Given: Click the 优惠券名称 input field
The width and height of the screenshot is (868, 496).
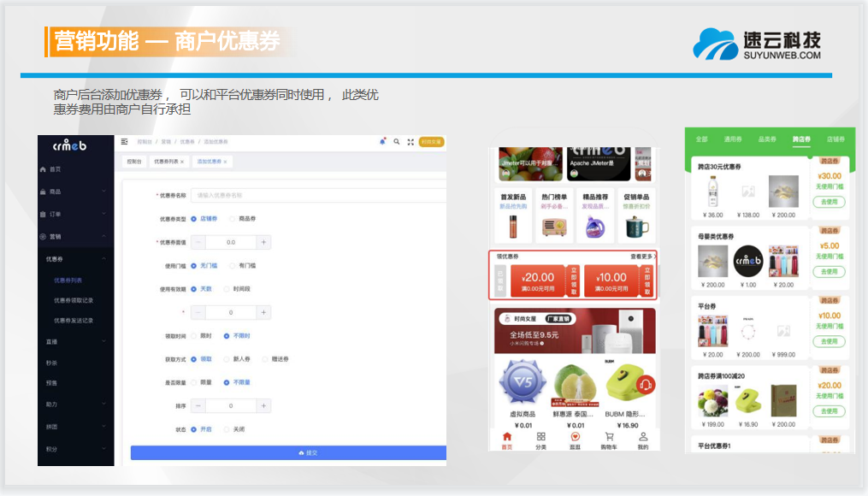Looking at the screenshot, I should [317, 195].
